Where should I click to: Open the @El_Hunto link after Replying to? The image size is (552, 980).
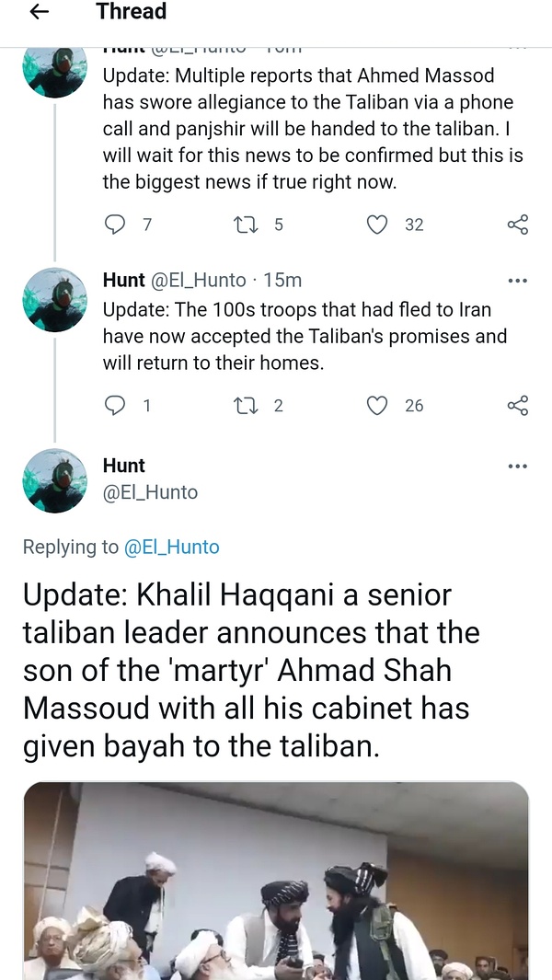click(x=172, y=547)
